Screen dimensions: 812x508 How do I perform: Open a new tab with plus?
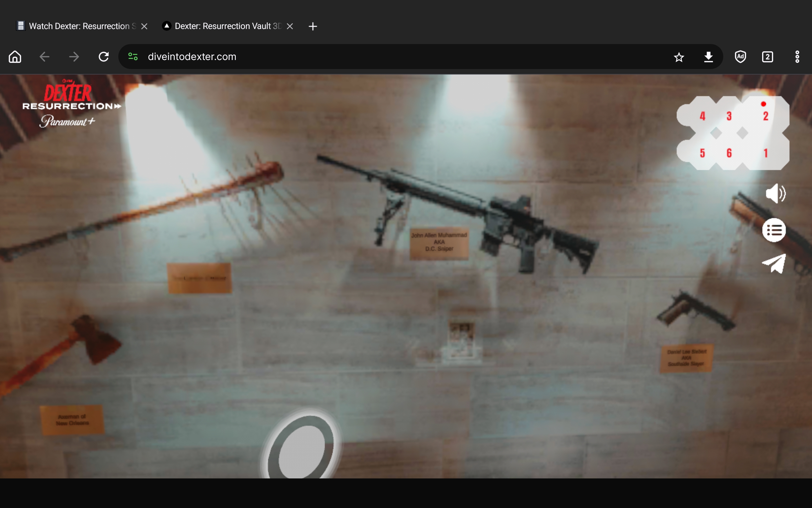tap(312, 26)
